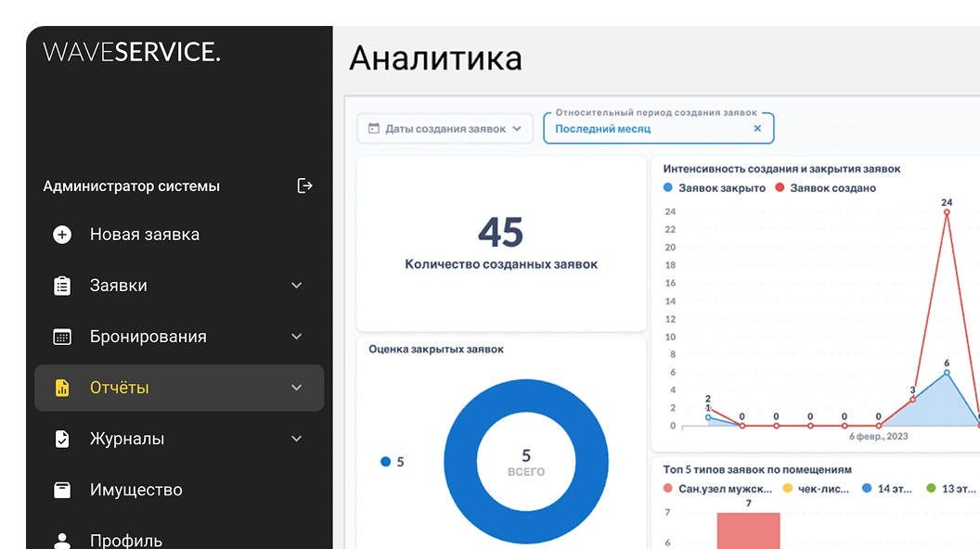Click the logout icon beside Администратор системы

303,185
